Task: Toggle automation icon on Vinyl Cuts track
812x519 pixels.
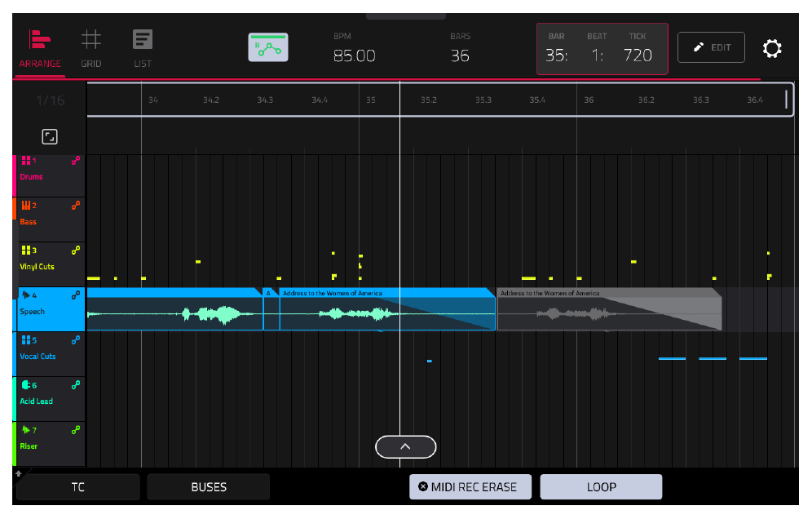Action: click(76, 251)
